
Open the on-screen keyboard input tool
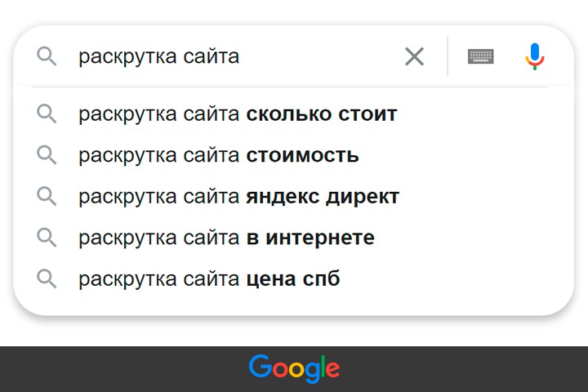(x=481, y=56)
